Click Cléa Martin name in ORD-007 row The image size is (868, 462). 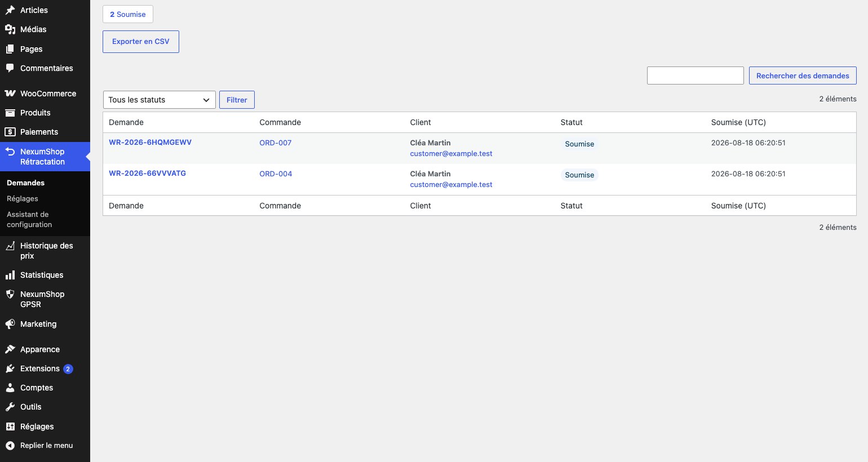(x=430, y=143)
